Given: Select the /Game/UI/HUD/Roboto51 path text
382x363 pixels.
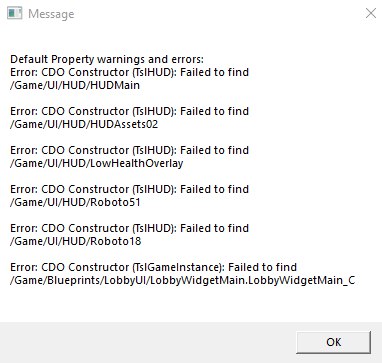Looking at the screenshot, I should (75, 202).
